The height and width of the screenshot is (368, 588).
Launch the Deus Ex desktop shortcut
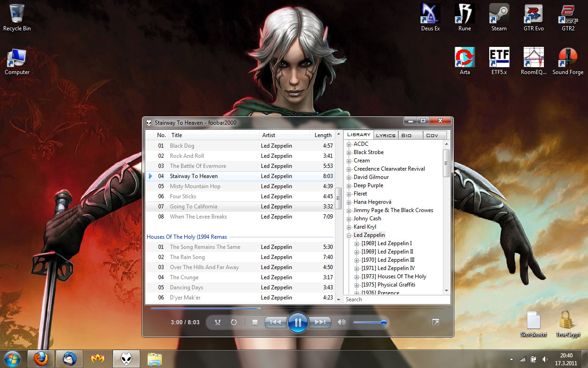(x=430, y=18)
